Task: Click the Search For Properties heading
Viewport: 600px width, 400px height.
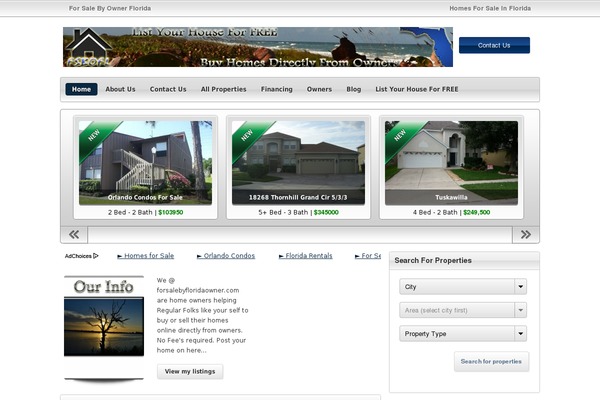Action: (433, 260)
